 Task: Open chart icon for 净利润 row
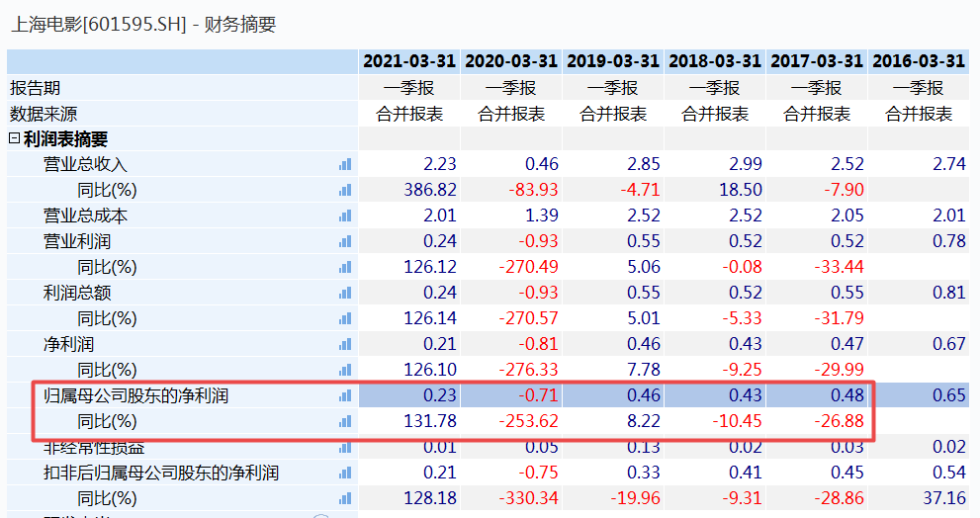[x=345, y=344]
